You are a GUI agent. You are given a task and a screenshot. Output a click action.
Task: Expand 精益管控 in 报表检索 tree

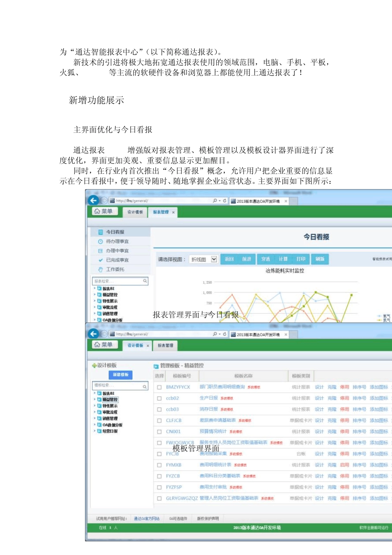point(94,294)
